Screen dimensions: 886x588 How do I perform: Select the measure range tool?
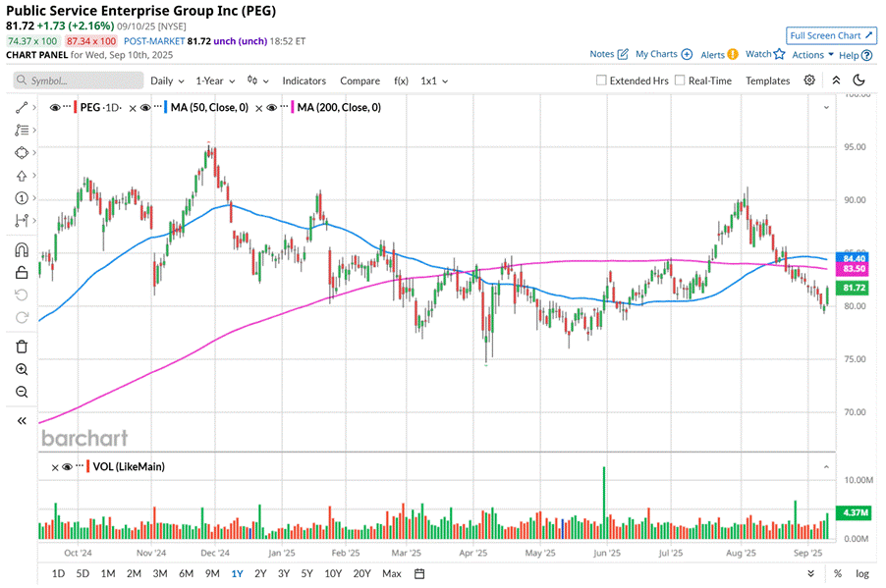pos(22,220)
